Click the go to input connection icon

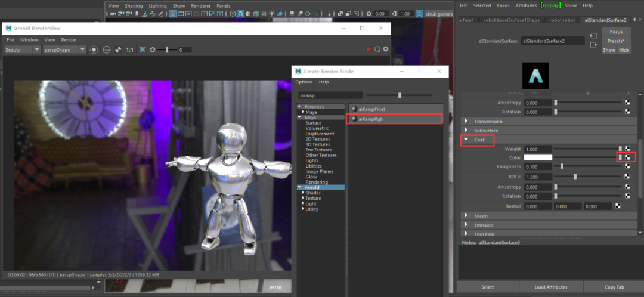coord(593,36)
